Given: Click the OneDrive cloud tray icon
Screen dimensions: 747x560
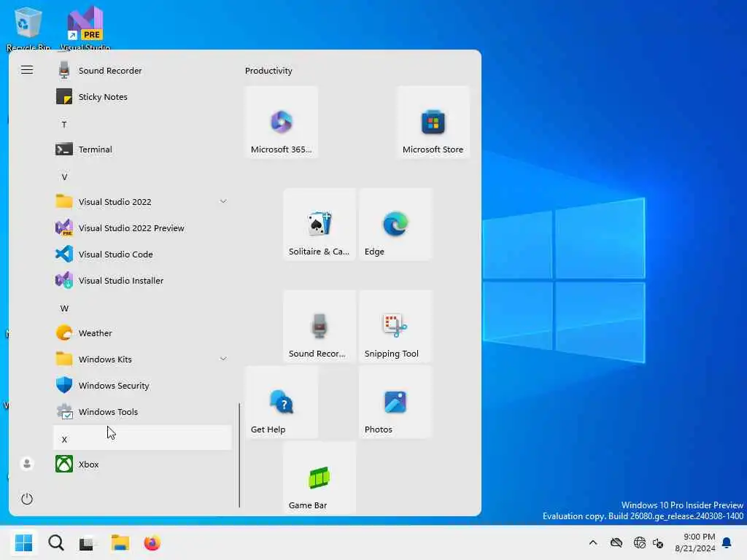Looking at the screenshot, I should 616,542.
